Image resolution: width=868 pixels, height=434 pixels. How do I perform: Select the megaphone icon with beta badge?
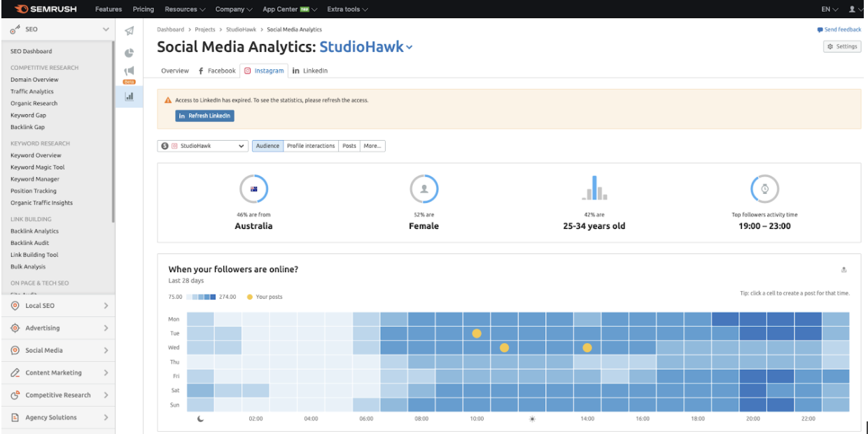(129, 73)
